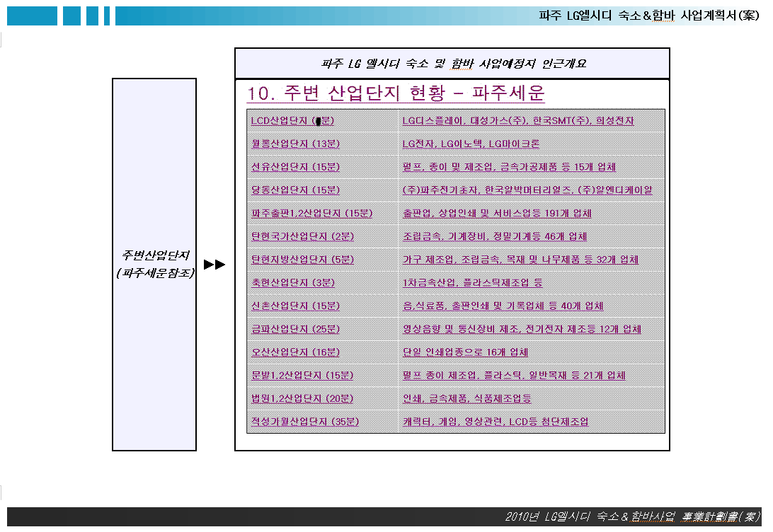Select '파주출판1,2산업단지 (15분)' row label
This screenshot has width=773, height=532.
311,213
